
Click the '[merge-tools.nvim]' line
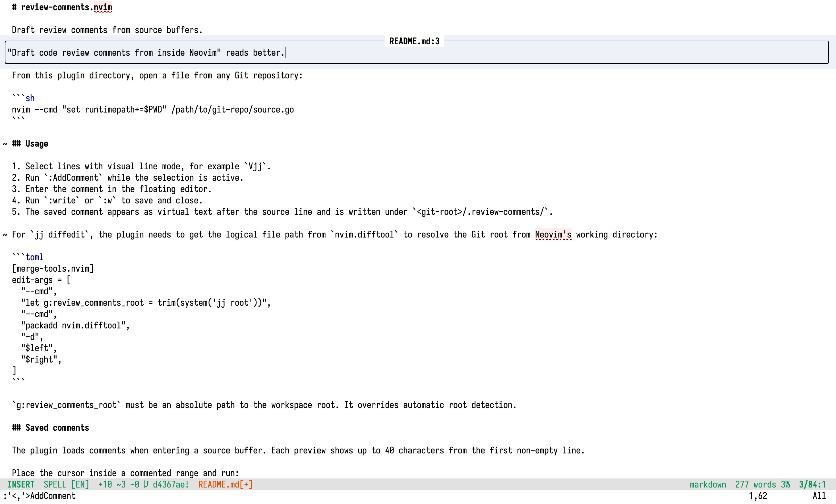[x=53, y=269]
